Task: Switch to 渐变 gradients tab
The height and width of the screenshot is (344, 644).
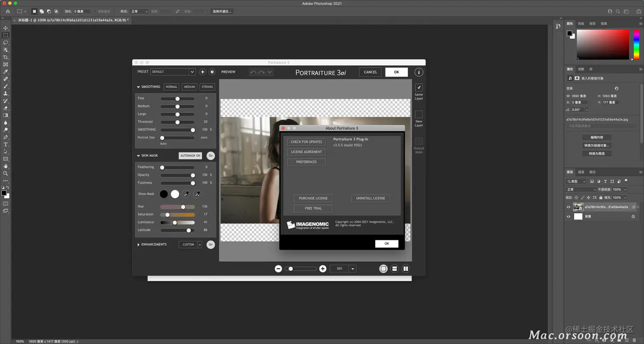Action: [592, 24]
